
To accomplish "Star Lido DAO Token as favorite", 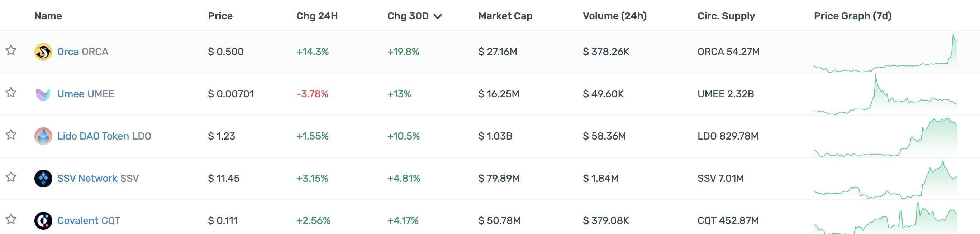I will (x=11, y=135).
